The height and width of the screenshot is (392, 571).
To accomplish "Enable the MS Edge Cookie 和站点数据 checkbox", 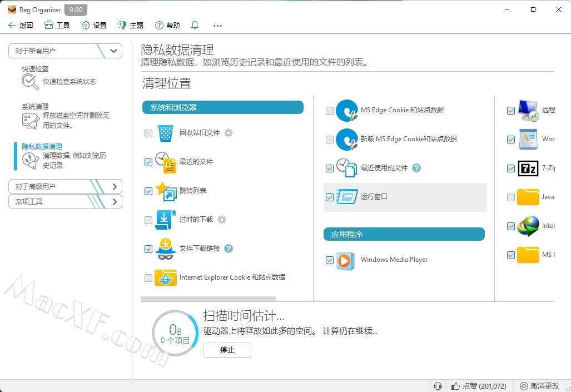I will point(330,111).
